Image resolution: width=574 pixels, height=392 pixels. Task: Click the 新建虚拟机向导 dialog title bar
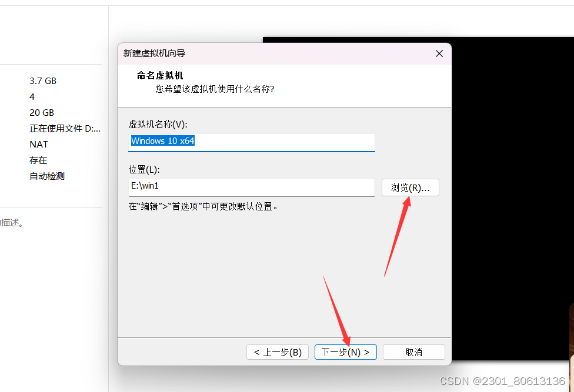coord(275,53)
